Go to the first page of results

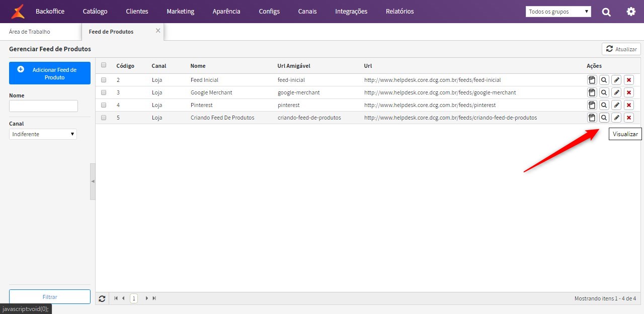coord(116,298)
